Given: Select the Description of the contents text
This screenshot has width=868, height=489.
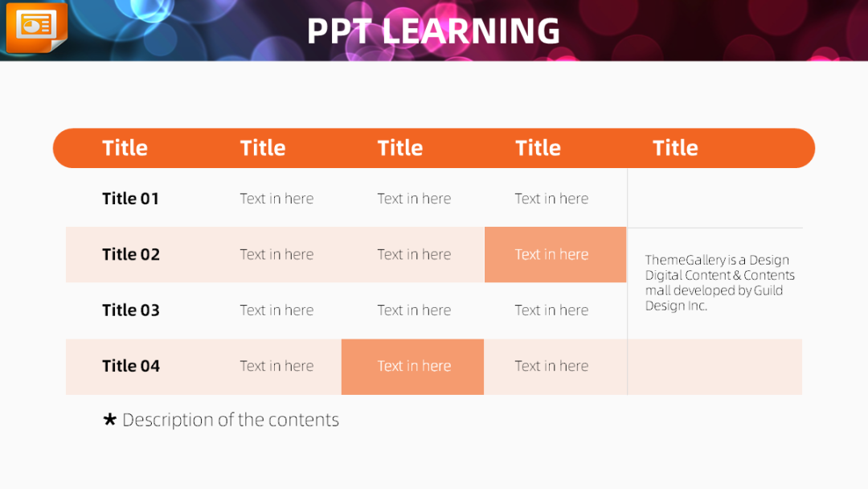Looking at the screenshot, I should click(x=231, y=420).
